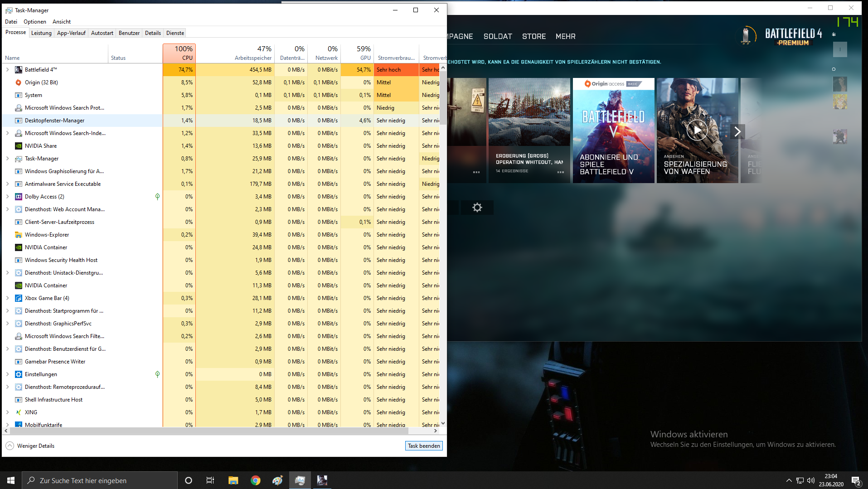Click the Microsoft Windows Search Prot... process icon
868x489 pixels.
point(19,108)
